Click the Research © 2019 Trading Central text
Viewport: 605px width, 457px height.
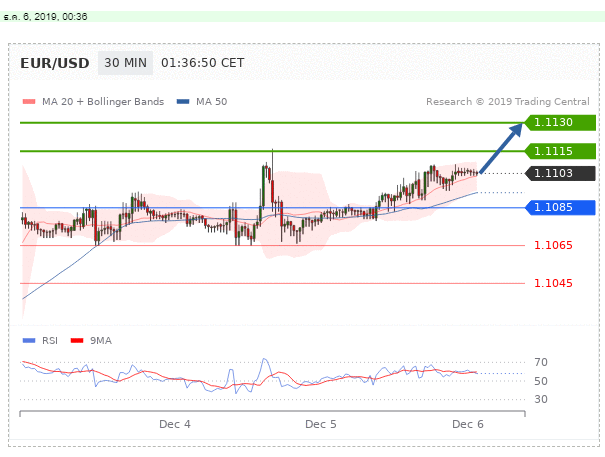click(x=508, y=102)
